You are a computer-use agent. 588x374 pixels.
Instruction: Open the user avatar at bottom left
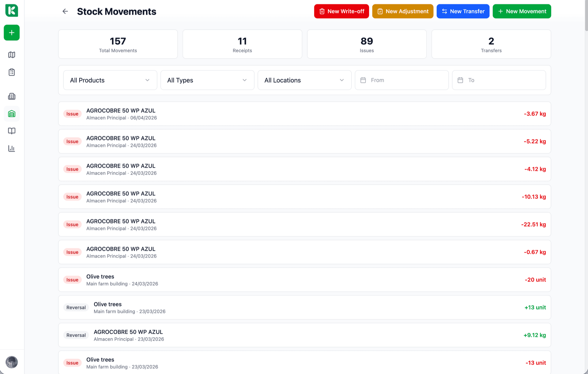coord(12,362)
